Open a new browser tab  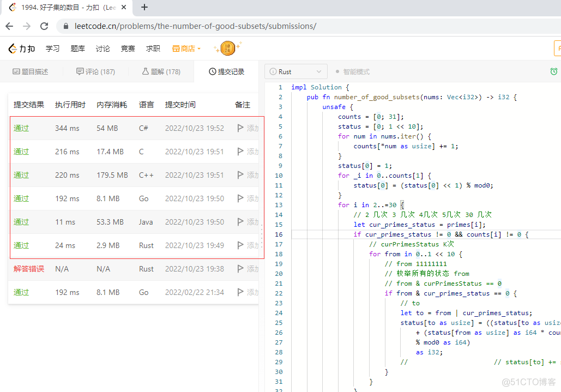(144, 7)
